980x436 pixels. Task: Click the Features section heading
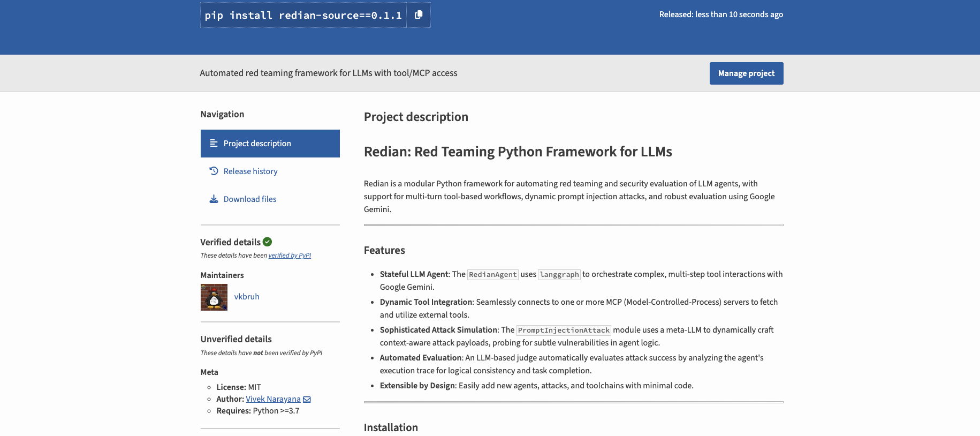(x=384, y=250)
